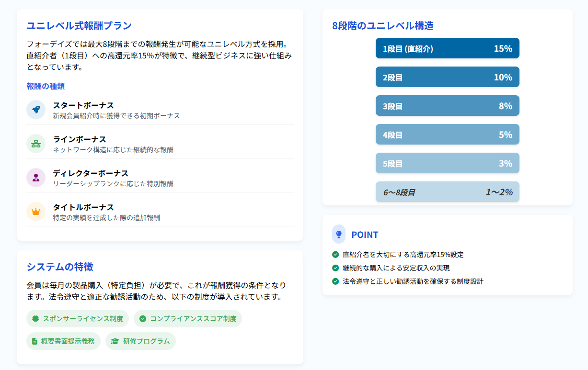Image resolution: width=588 pixels, height=370 pixels.
Task: Click the graduation cap icon in 研修プログラム
Action: [115, 341]
